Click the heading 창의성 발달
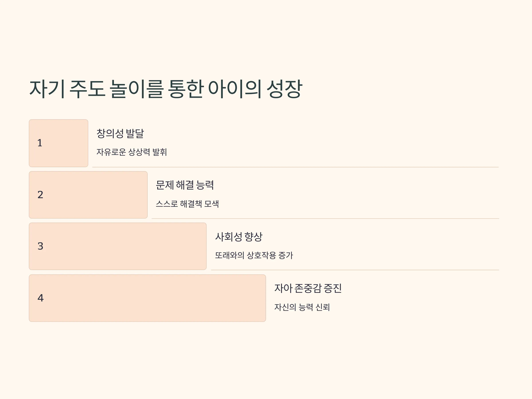 (x=120, y=133)
